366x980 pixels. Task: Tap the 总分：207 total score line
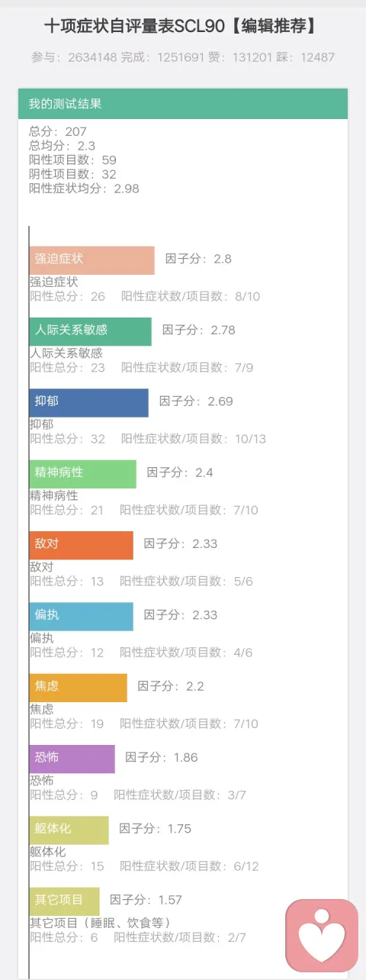point(58,132)
